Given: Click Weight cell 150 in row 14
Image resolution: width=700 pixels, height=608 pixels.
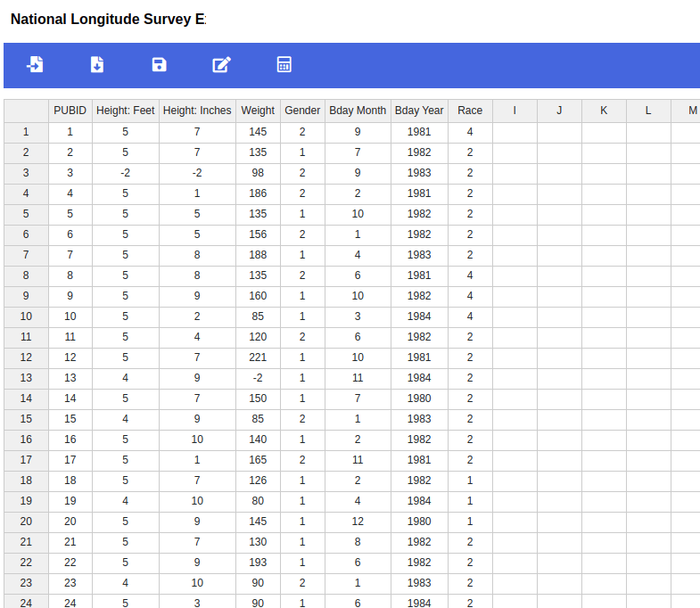Looking at the screenshot, I should click(258, 398).
